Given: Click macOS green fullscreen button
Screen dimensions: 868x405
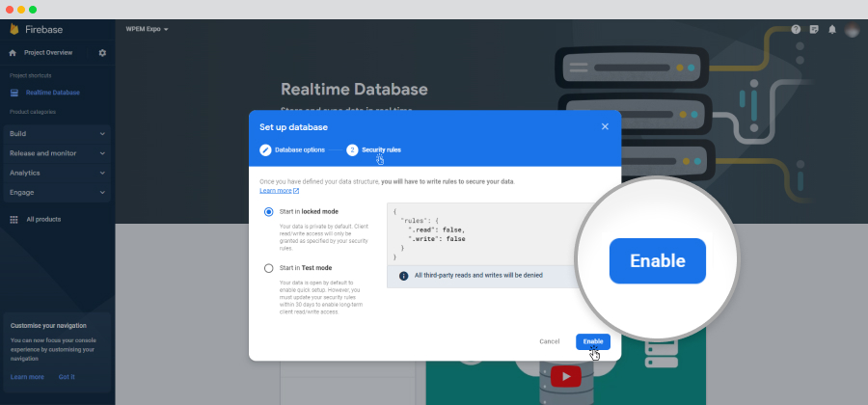Looking at the screenshot, I should [x=33, y=10].
